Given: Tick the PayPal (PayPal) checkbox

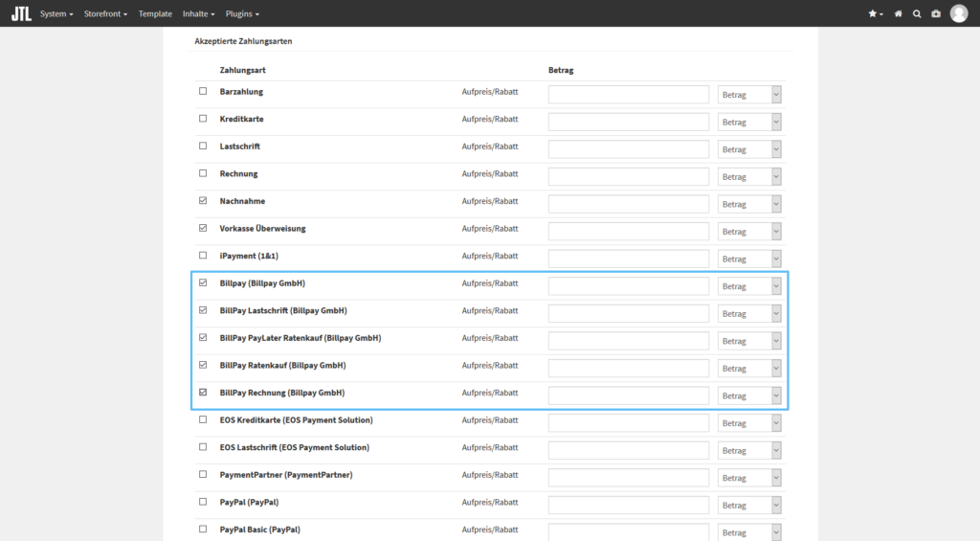Looking at the screenshot, I should 202,502.
